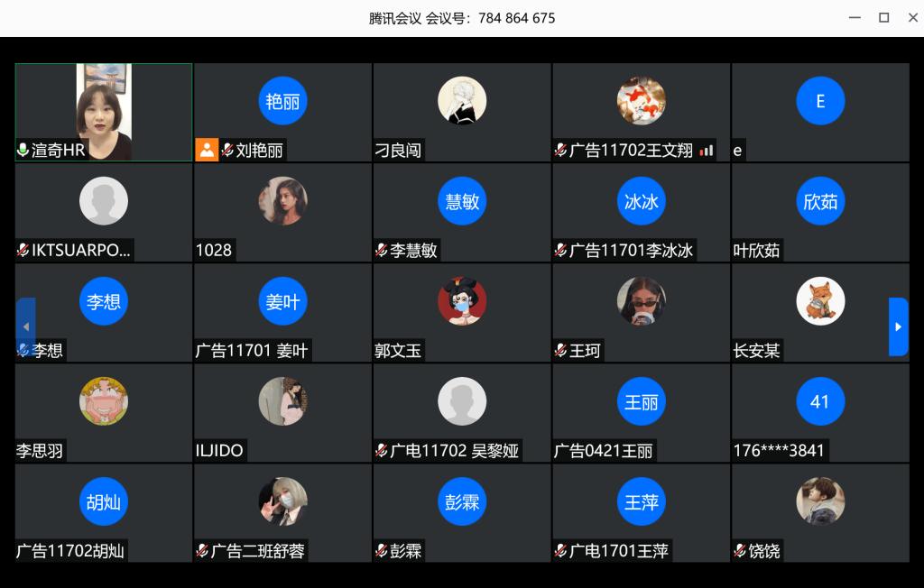Click the muted mic icon of 李慧敏
Viewport: 924px width, 588px height.
tap(382, 251)
